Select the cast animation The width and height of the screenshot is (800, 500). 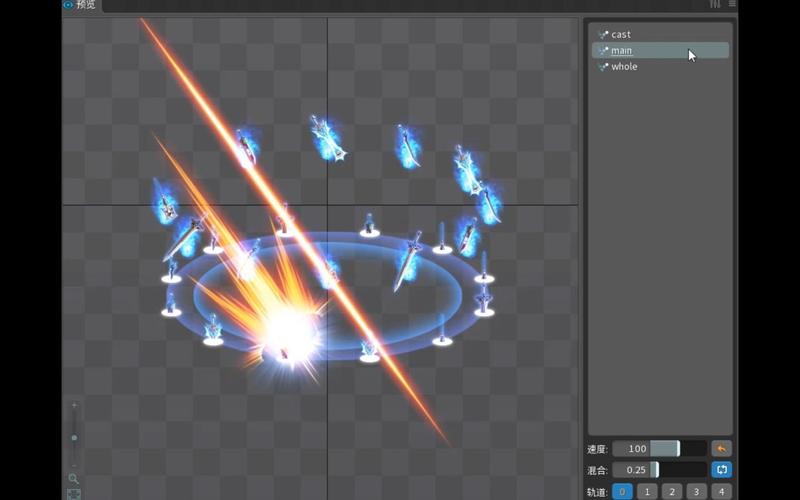point(621,35)
